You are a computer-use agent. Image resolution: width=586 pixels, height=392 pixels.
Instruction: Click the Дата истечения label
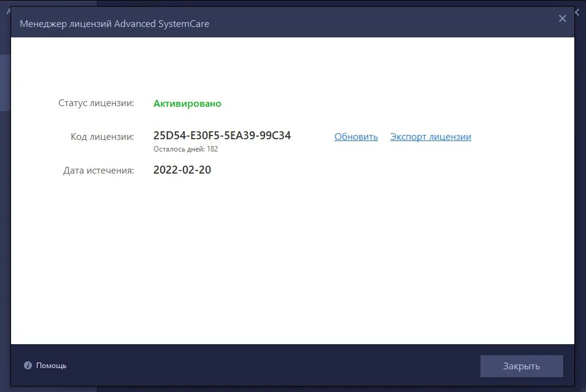(99, 171)
